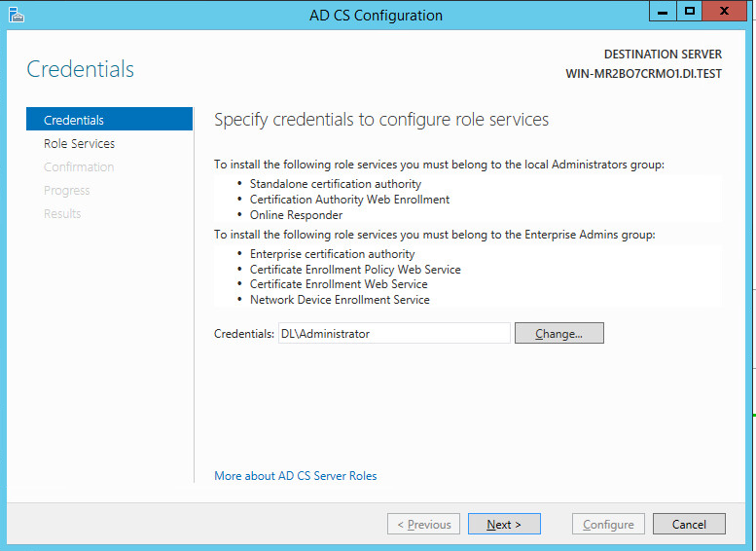Go to the Role Services step

pos(79,143)
